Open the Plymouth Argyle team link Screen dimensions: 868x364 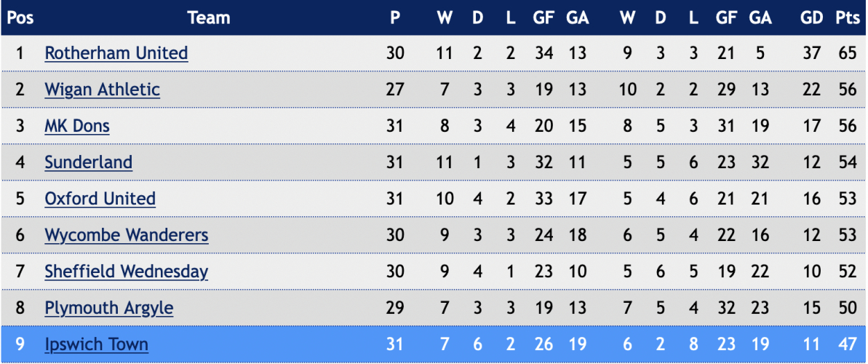click(109, 307)
